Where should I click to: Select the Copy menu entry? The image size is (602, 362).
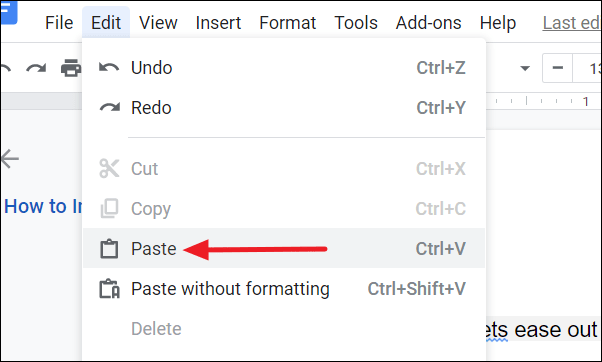(x=284, y=209)
